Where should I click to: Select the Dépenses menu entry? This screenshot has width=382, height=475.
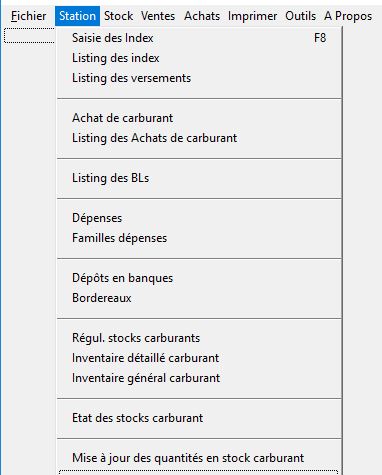199,218
